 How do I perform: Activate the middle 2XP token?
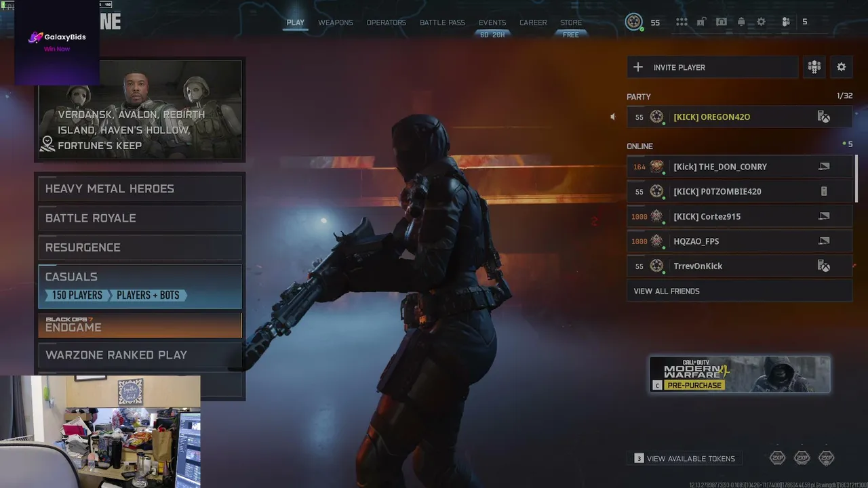(802, 458)
